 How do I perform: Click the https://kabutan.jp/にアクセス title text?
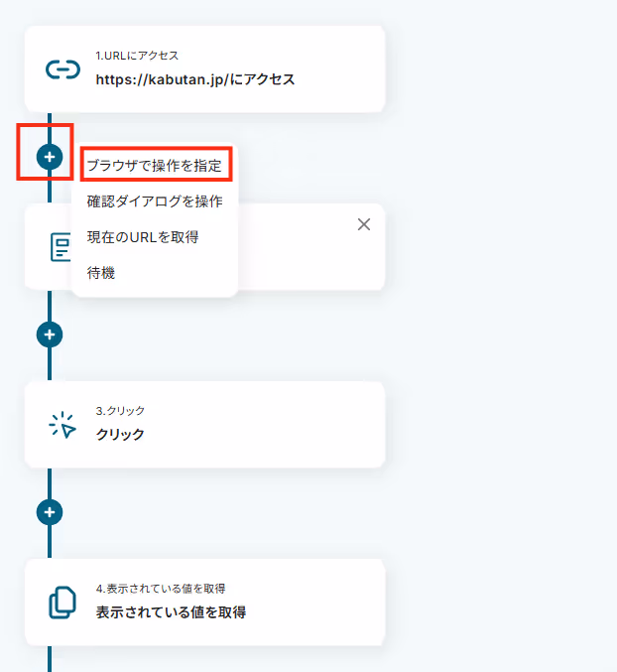[x=195, y=79]
